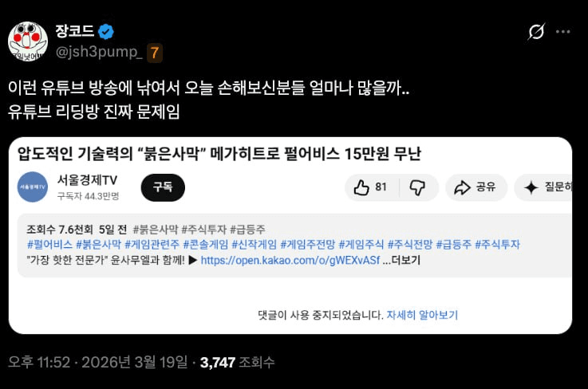588x389 pixels.
Task: Open 장코드 profile avatar
Action: click(x=28, y=41)
